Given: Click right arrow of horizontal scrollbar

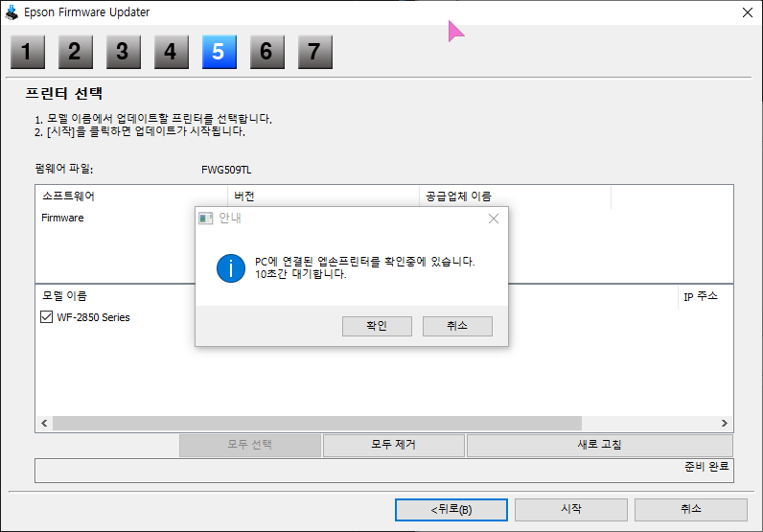Looking at the screenshot, I should [724, 423].
